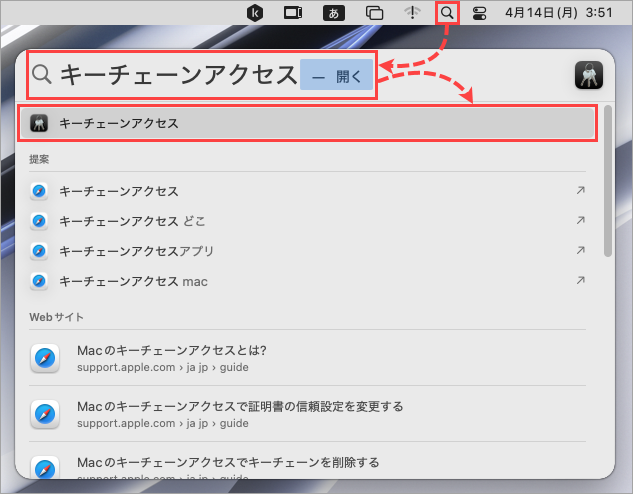
Task: Open the Stage Manager windows icon
Action: [x=374, y=13]
